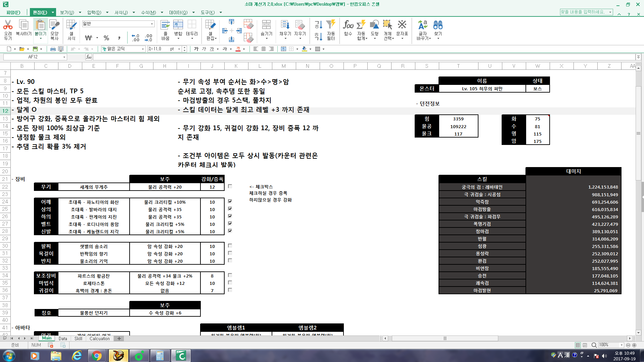Click the Print icon in quick toolbar
The height and width of the screenshot is (362, 644).
(x=53, y=49)
